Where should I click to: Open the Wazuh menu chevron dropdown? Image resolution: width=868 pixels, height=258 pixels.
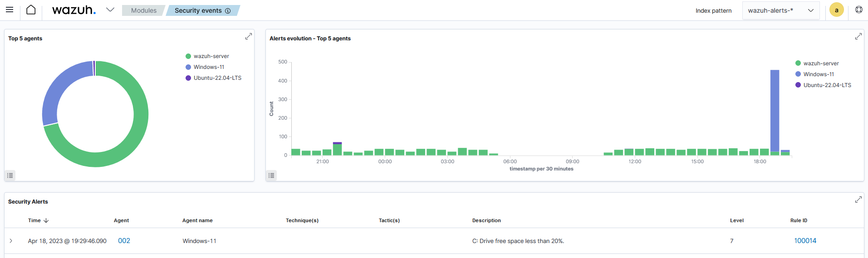click(x=110, y=10)
